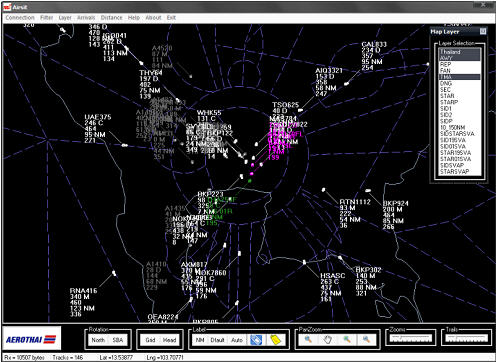496x362 pixels.
Task: Select the SID19SVA layer
Action: [x=460, y=140]
